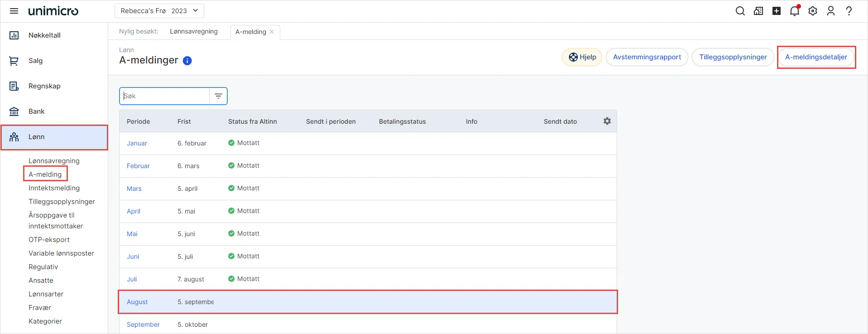Open table column settings gear
The width and height of the screenshot is (868, 334).
tap(607, 121)
